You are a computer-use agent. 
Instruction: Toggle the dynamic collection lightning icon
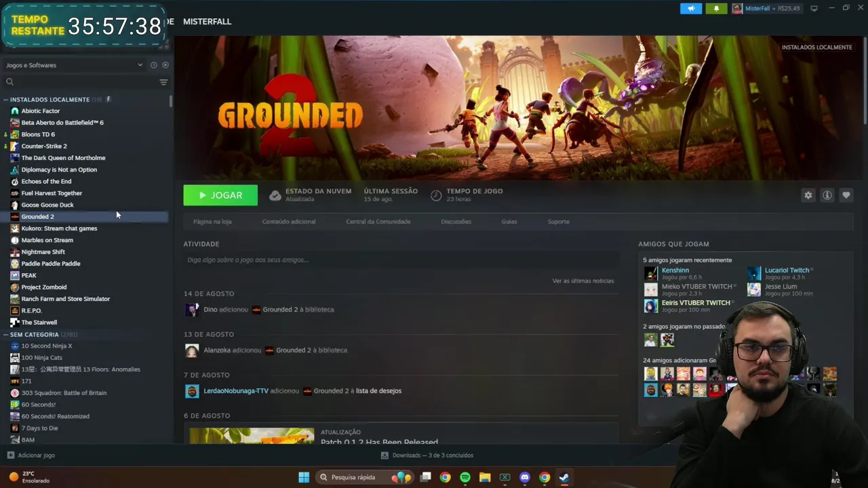tap(108, 100)
